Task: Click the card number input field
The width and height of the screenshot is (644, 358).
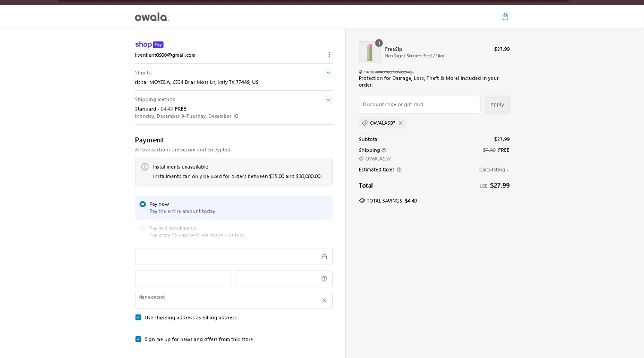Action: coord(228,257)
